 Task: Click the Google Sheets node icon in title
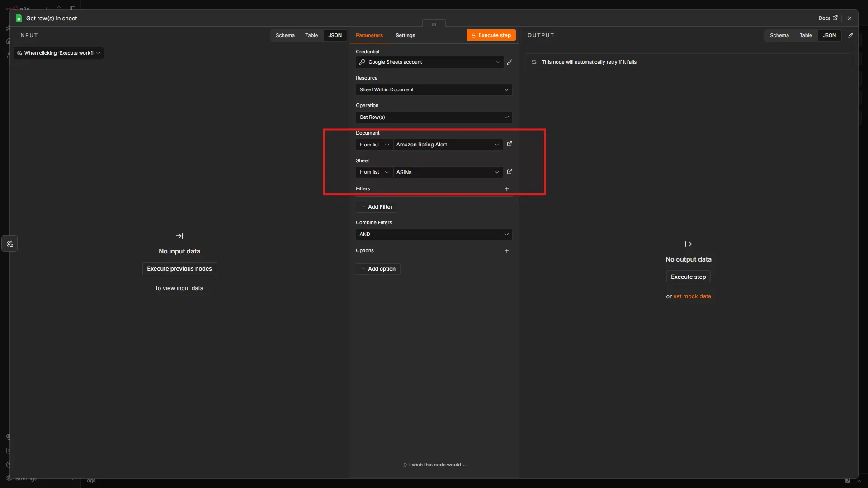pyautogui.click(x=19, y=19)
